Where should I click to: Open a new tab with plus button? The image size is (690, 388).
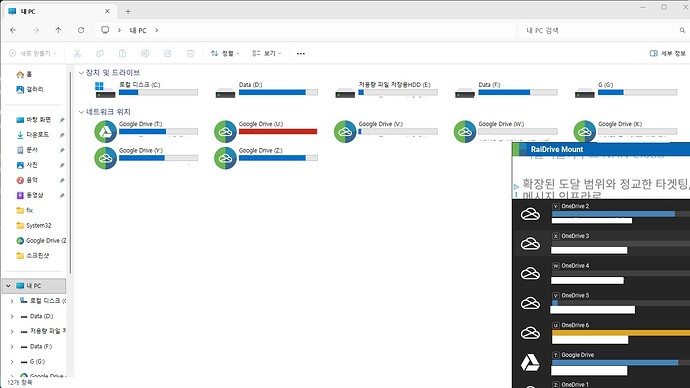click(128, 11)
